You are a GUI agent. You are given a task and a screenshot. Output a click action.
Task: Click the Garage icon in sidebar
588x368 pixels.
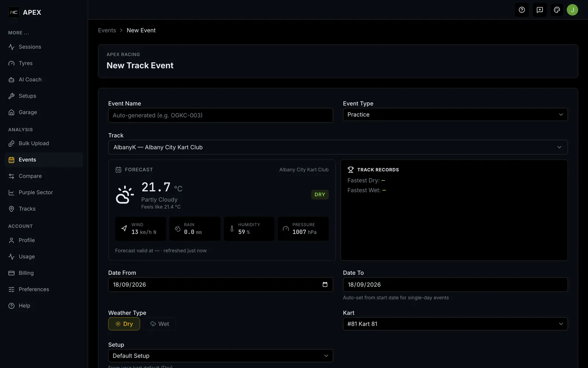coord(11,112)
